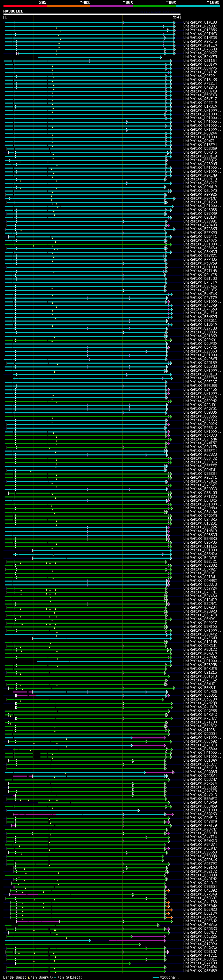Select the AV390181 query name label
Viewport: 223px width, 980px height.
13,11
